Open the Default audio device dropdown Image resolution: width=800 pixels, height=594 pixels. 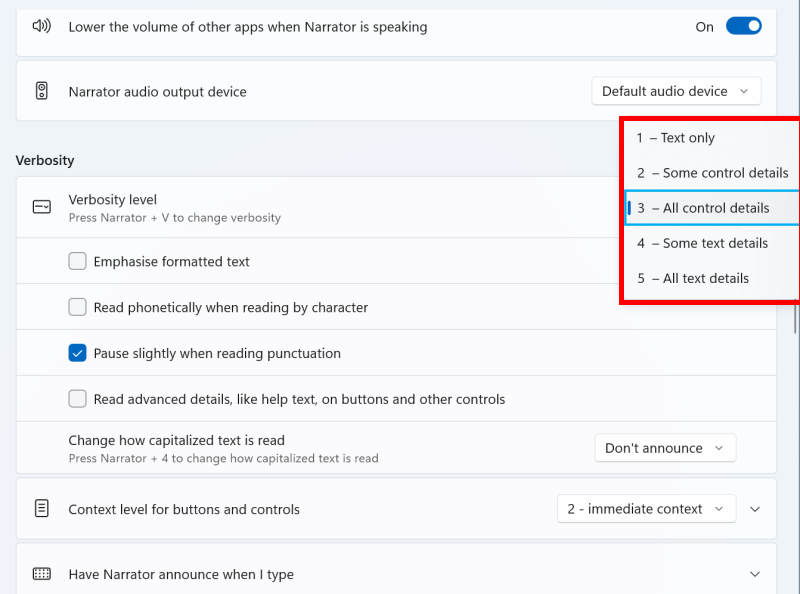tap(676, 91)
